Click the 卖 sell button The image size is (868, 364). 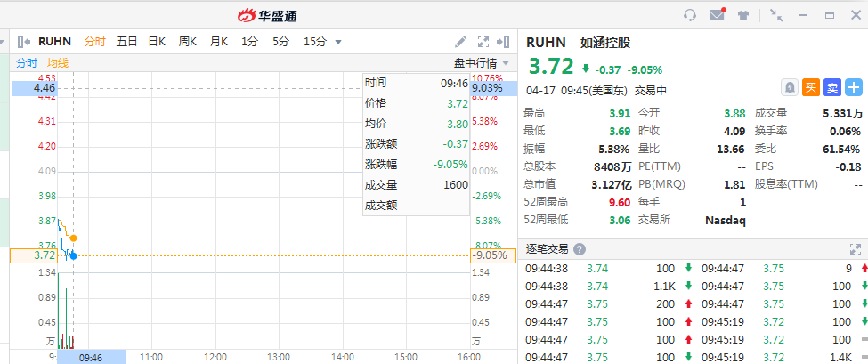click(832, 87)
